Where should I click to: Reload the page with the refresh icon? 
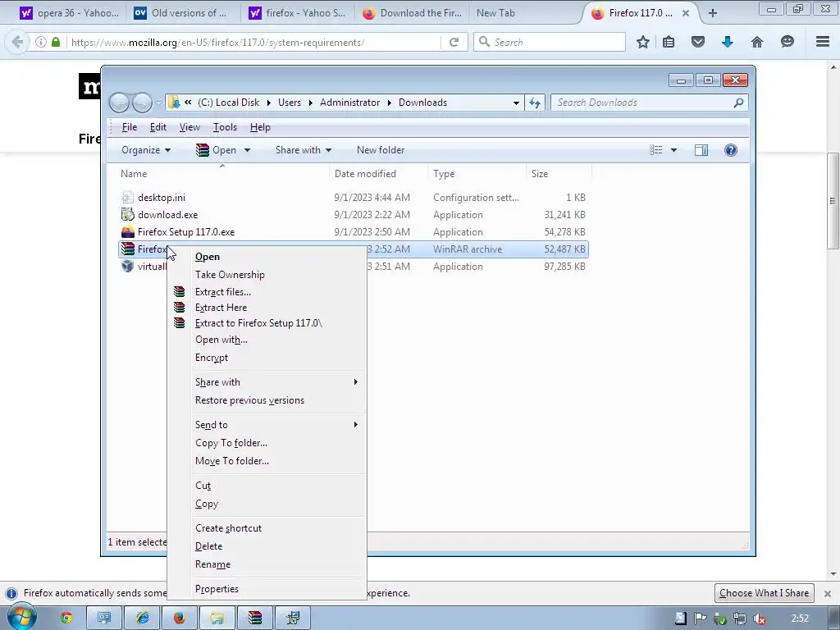point(454,42)
